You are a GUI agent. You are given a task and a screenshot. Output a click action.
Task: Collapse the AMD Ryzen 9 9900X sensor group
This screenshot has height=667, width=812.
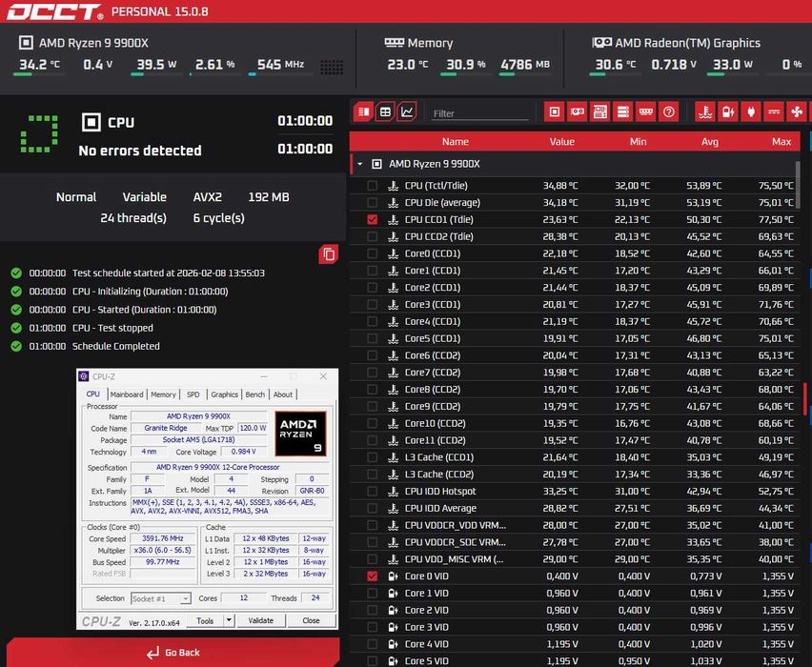[x=360, y=164]
